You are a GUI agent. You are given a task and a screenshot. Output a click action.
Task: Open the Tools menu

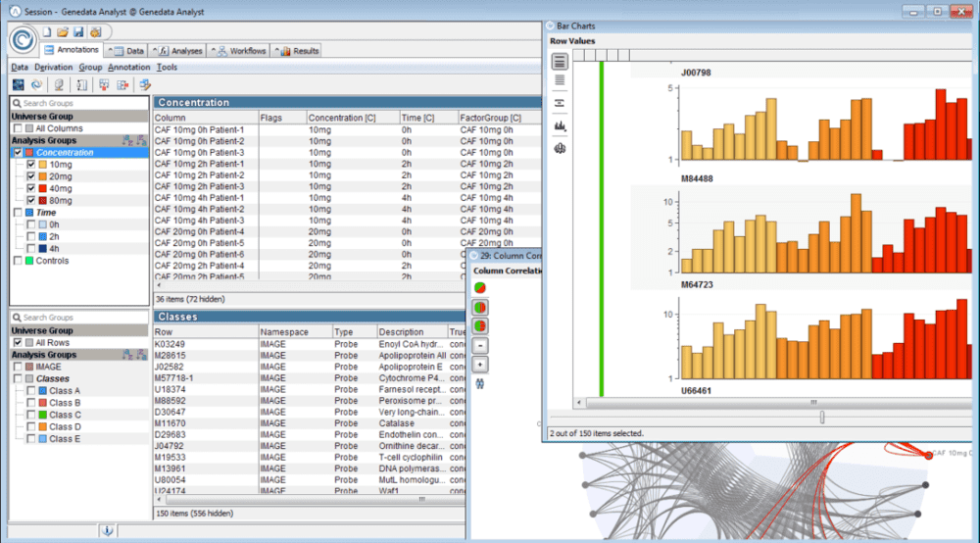(167, 67)
